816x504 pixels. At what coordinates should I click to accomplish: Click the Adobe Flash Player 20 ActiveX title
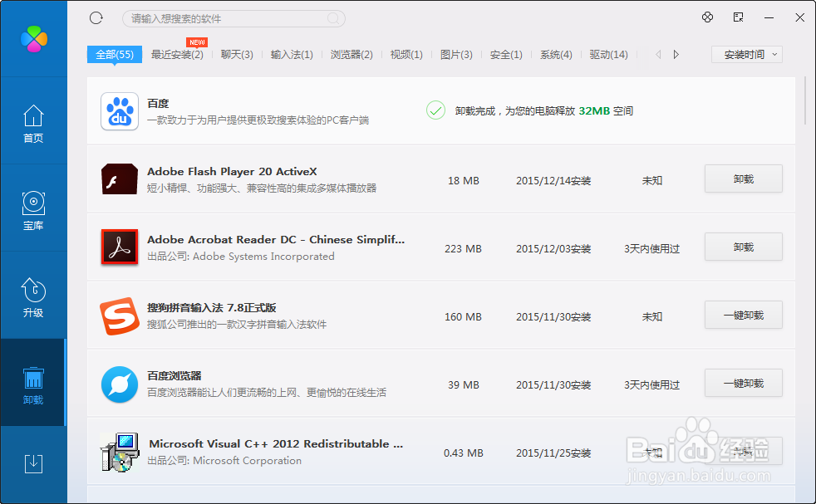tap(232, 172)
